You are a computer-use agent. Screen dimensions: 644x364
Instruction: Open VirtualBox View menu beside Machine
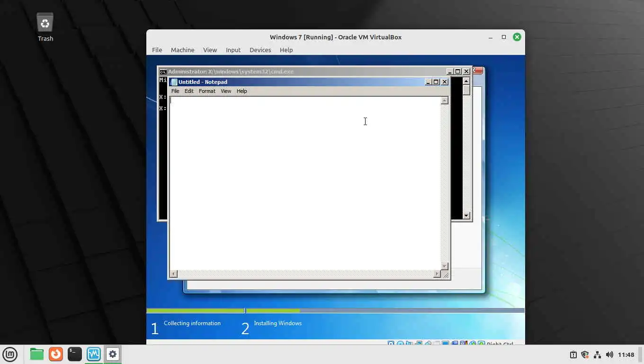(x=210, y=50)
